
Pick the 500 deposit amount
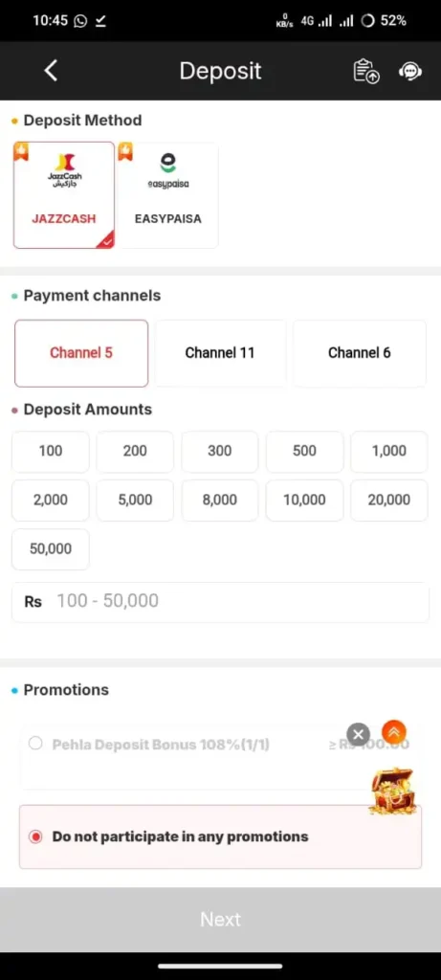305,452
